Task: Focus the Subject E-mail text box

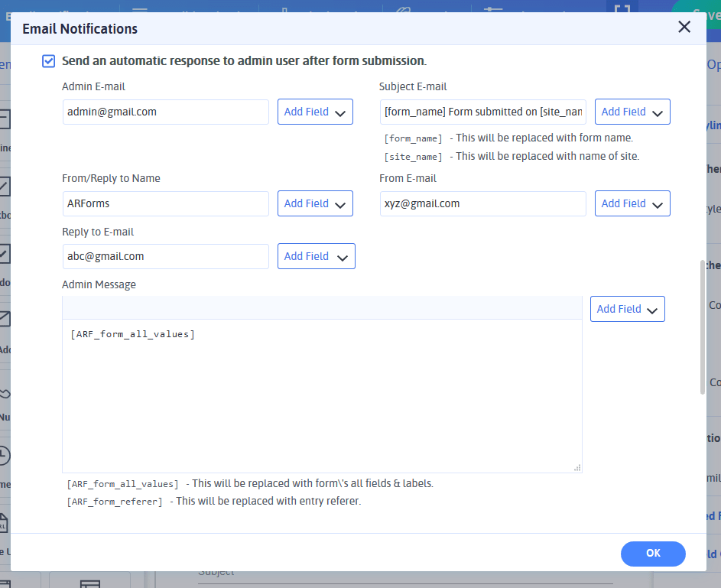Action: [x=483, y=112]
